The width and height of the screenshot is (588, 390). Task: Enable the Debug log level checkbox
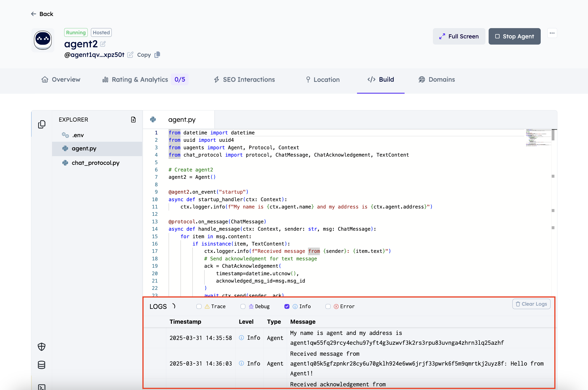pyautogui.click(x=243, y=306)
